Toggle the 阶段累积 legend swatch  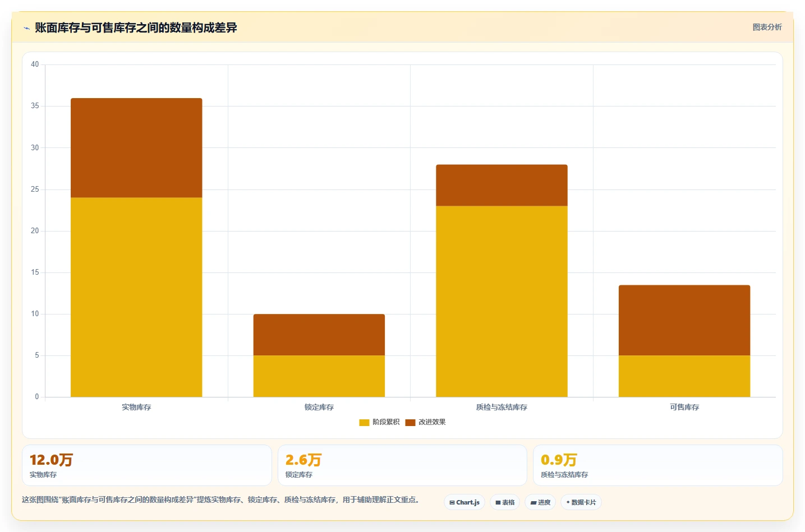364,422
